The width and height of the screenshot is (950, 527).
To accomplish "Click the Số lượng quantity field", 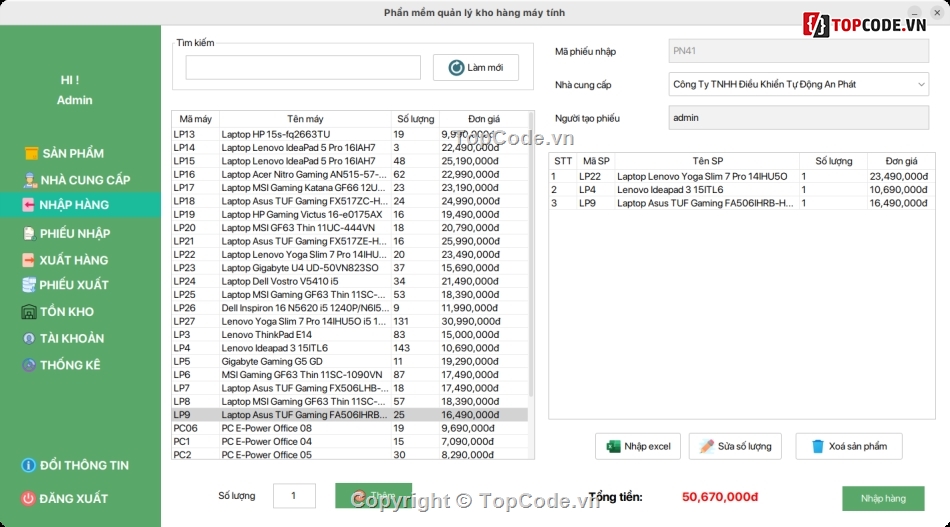I will [x=294, y=496].
